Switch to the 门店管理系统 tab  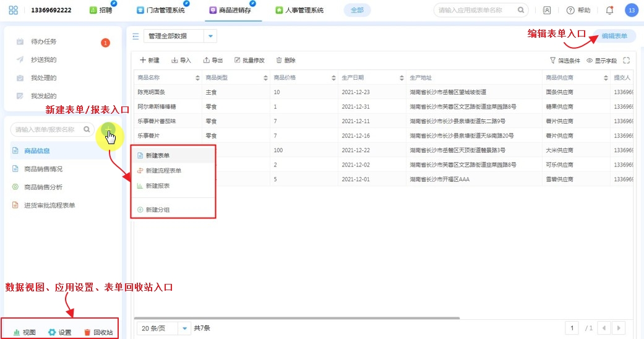tap(161, 11)
